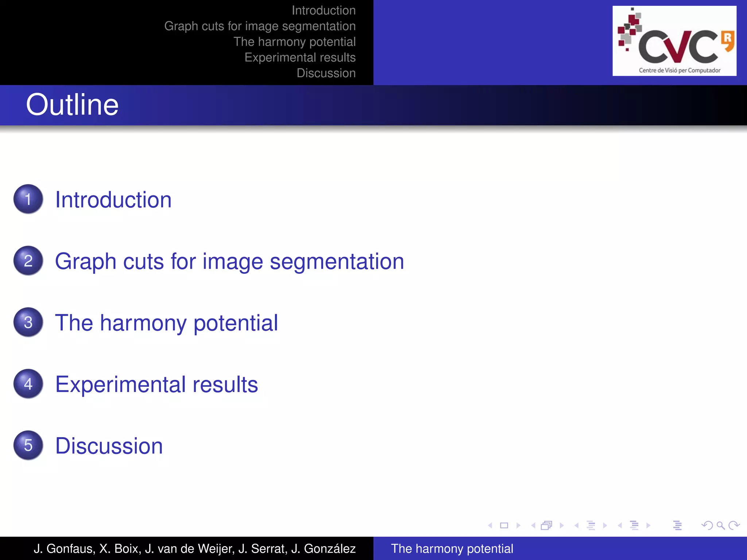This screenshot has width=747, height=560.
Task: Click the section navigation lines icon
Action: pyautogui.click(x=634, y=525)
